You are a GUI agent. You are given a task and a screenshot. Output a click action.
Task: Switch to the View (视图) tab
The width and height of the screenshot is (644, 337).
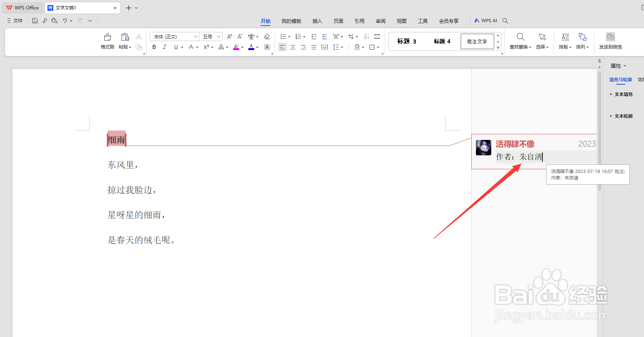point(402,21)
